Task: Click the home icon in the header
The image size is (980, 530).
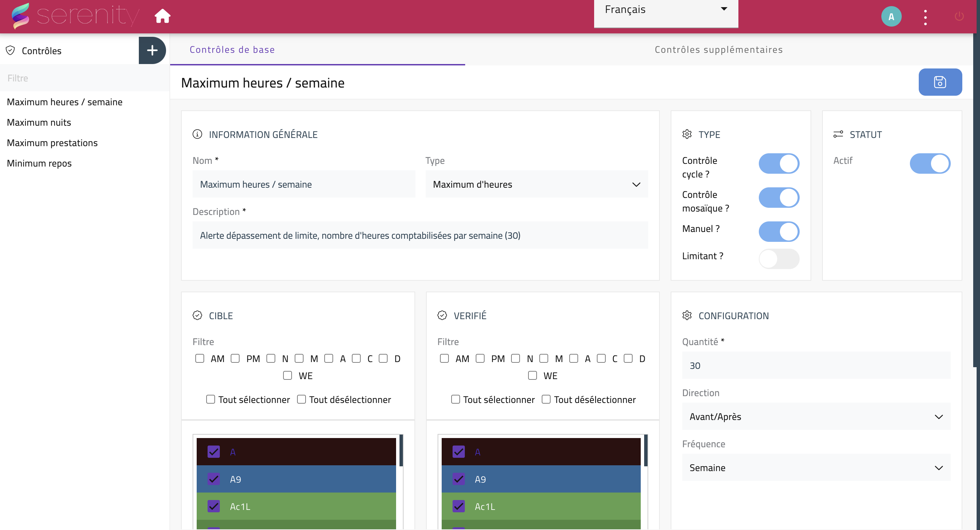Action: [x=162, y=16]
